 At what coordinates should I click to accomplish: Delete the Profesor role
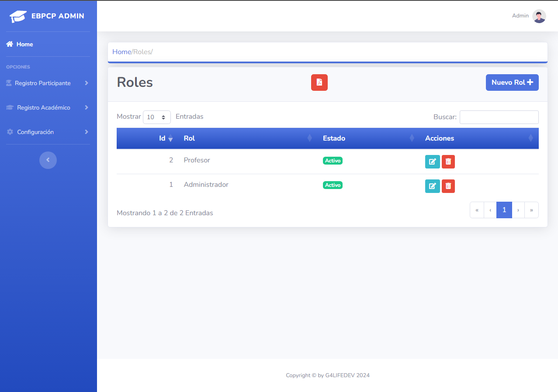[x=448, y=162]
